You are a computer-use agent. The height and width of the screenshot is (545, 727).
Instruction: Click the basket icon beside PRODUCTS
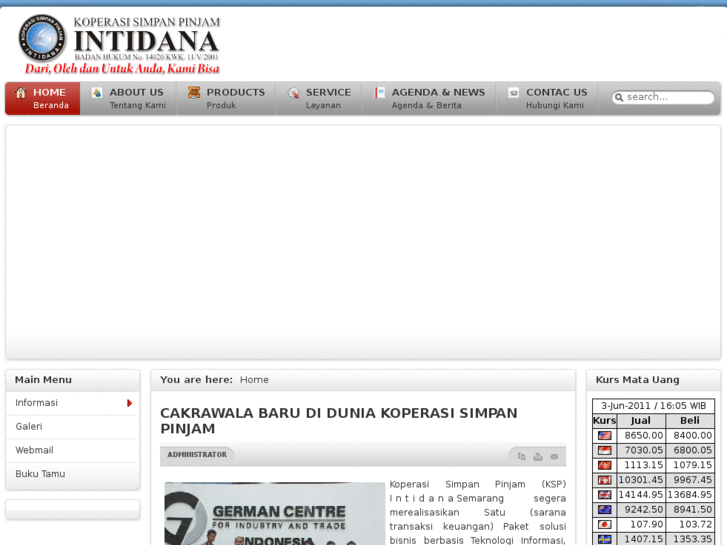[194, 92]
